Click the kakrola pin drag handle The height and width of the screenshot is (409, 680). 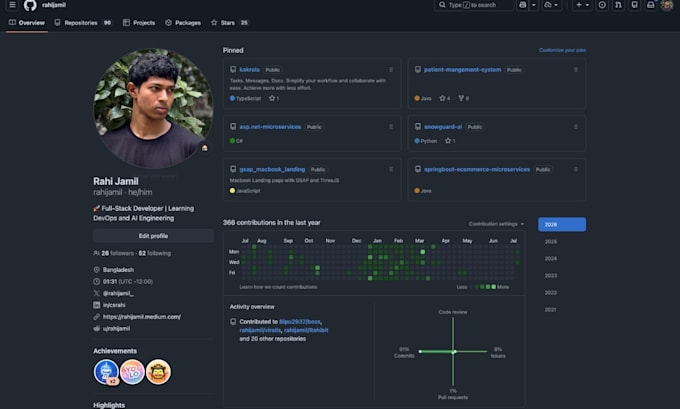pos(391,70)
